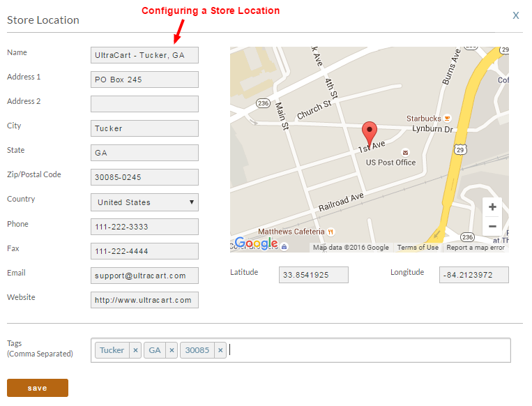Click the 30085 tag label
532x406 pixels.
197,350
